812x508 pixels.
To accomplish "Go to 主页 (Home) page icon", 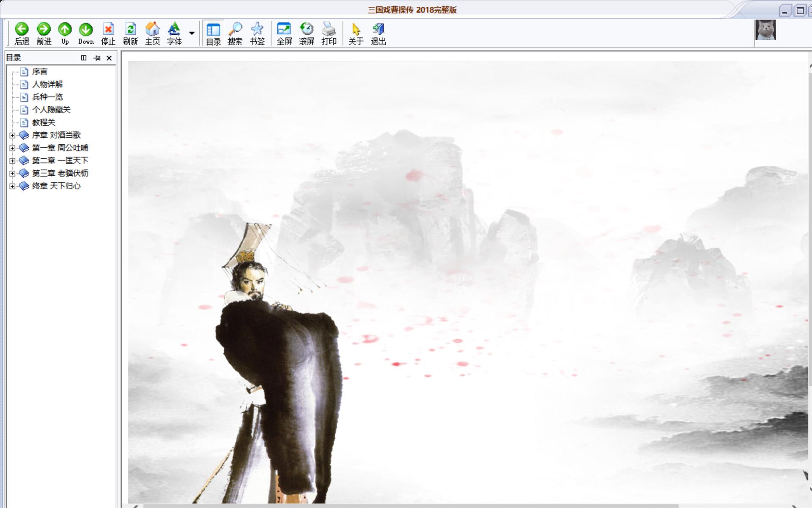I will coord(152,29).
